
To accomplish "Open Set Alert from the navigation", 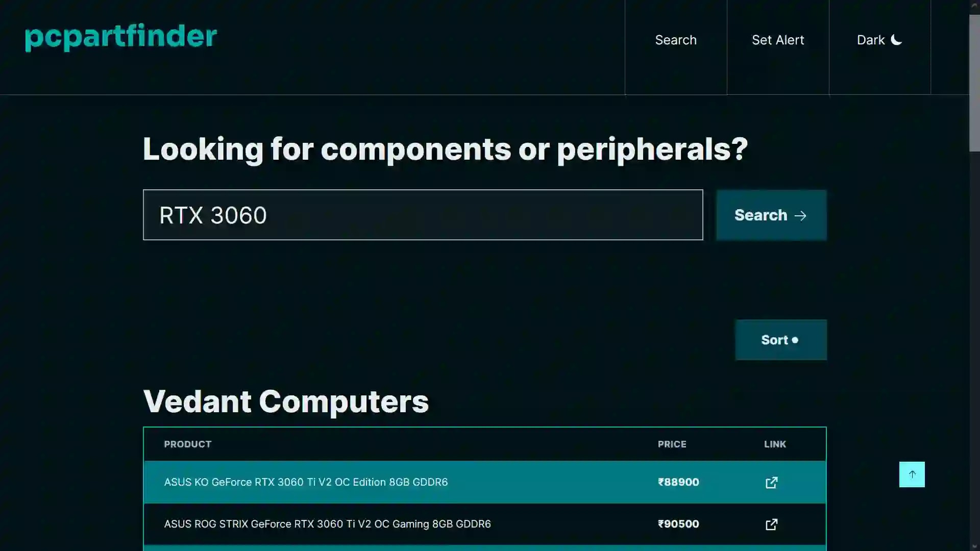I will [x=778, y=40].
